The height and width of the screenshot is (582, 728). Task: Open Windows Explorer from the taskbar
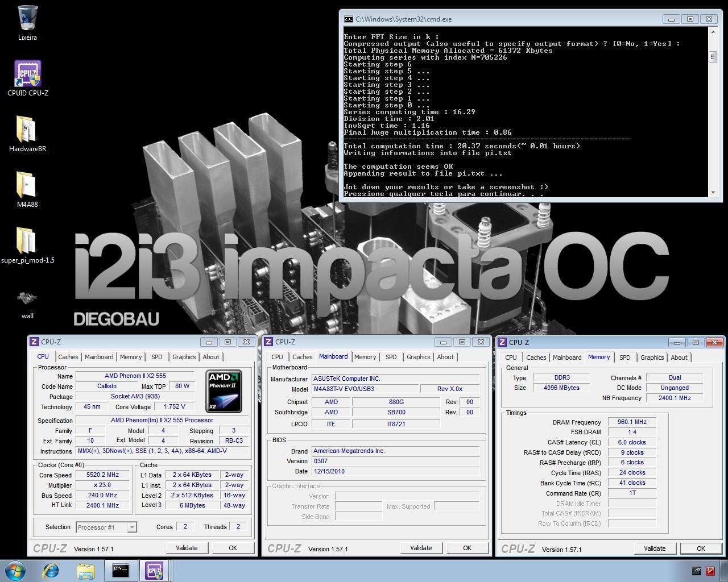point(86,571)
